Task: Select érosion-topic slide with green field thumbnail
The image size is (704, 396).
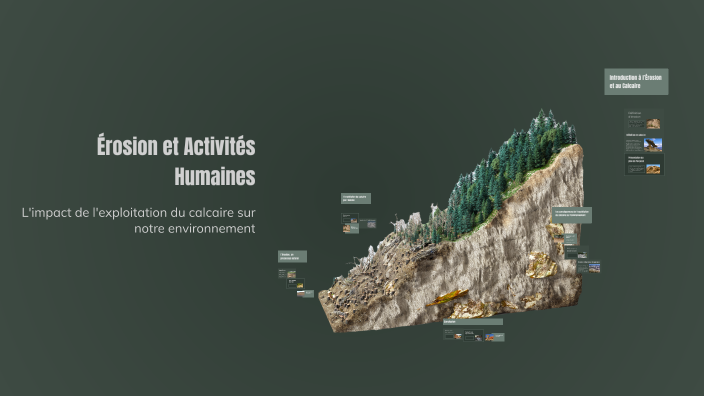Action: [x=287, y=273]
